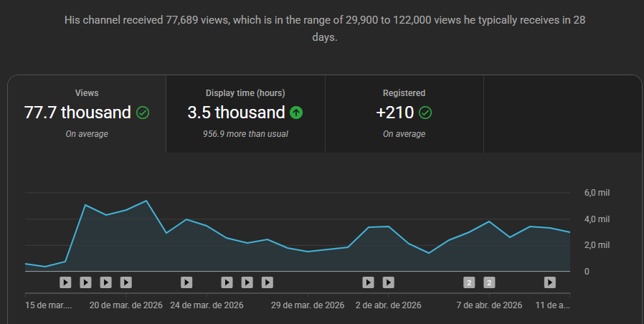
Task: Open the '2' videos marker left of 7 de abr.
Action: (469, 282)
